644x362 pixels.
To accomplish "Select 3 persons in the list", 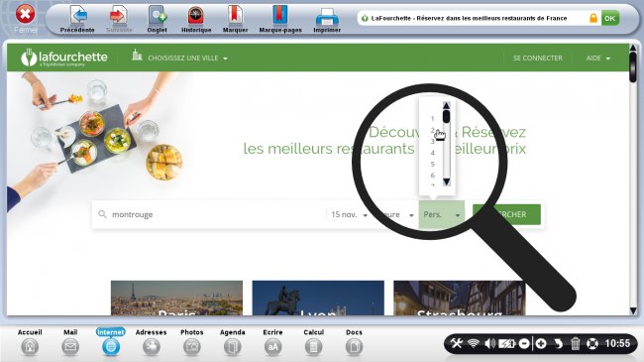I will [x=433, y=141].
